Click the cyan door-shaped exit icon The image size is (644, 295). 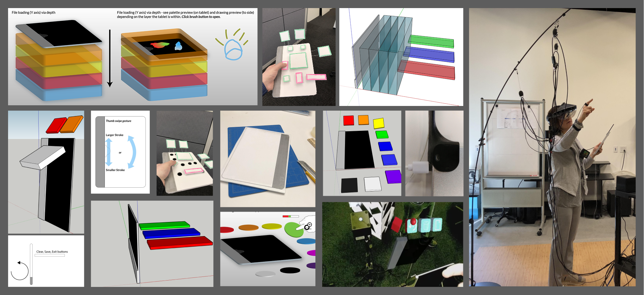(437, 224)
